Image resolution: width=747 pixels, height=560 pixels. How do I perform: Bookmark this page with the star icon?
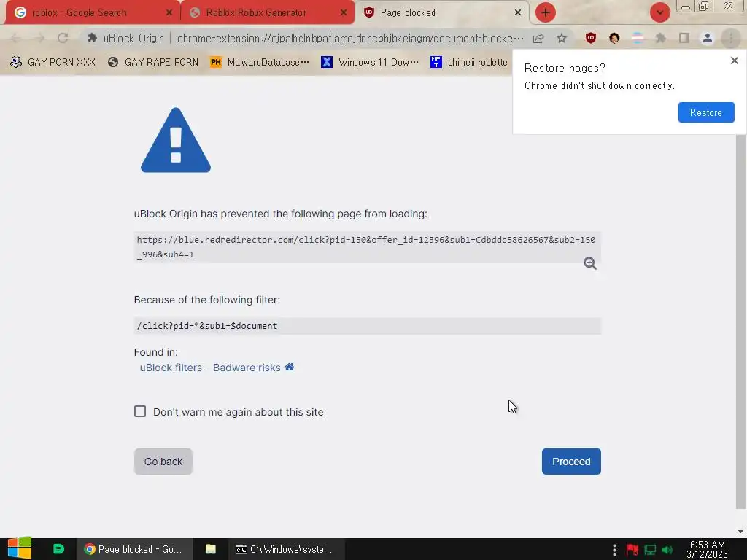click(x=562, y=38)
